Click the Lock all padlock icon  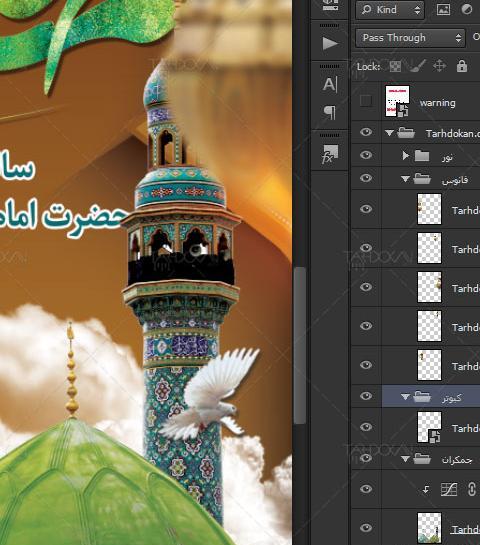click(x=462, y=66)
